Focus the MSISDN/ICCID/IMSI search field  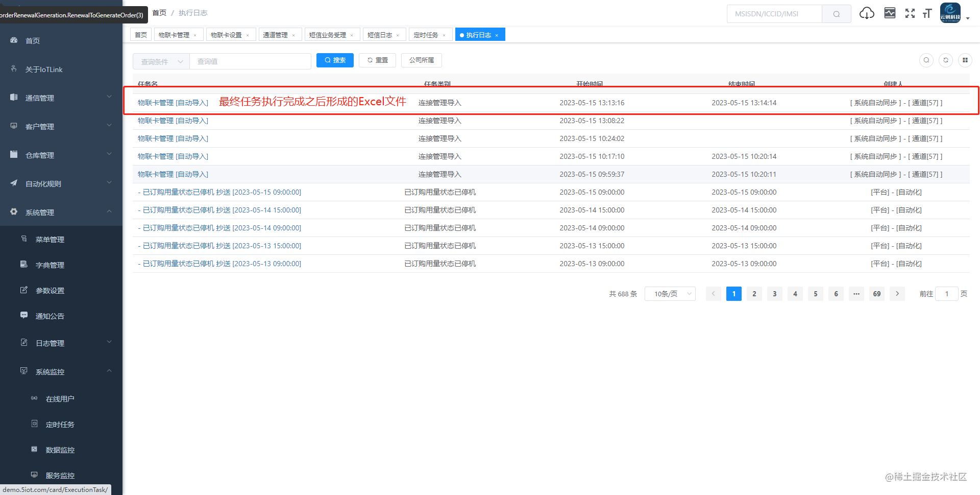[x=774, y=14]
